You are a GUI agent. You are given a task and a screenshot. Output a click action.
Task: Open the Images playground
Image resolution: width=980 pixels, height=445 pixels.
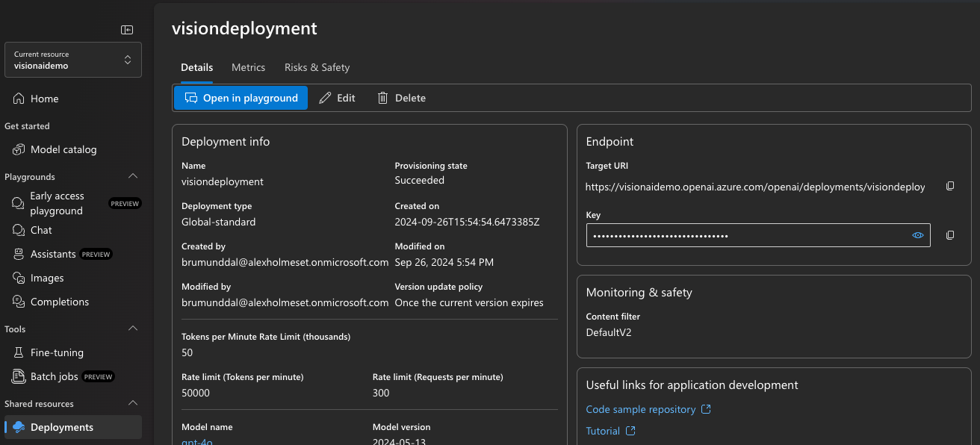click(47, 278)
